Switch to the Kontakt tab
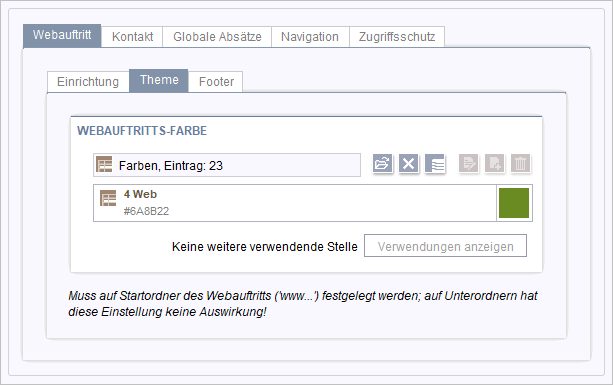Image resolution: width=613 pixels, height=385 pixels. (x=132, y=37)
